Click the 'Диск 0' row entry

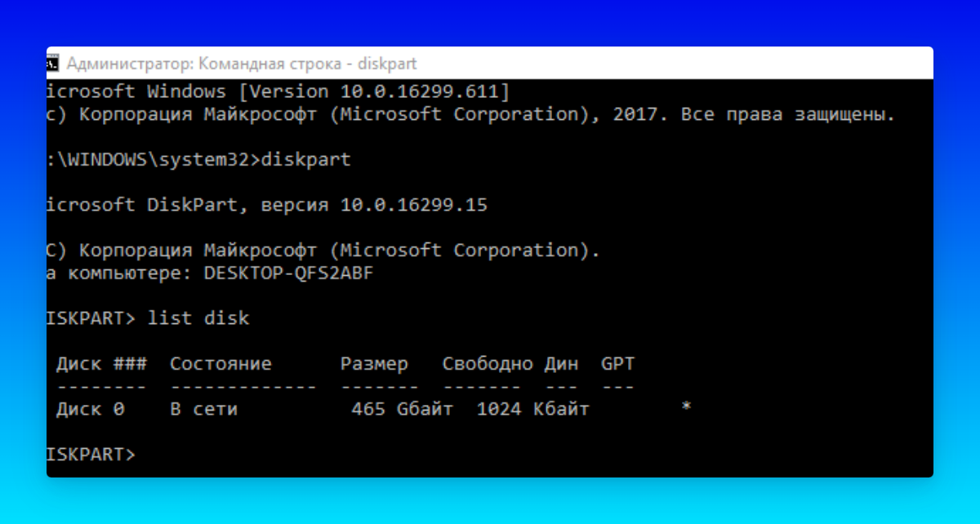click(x=90, y=409)
